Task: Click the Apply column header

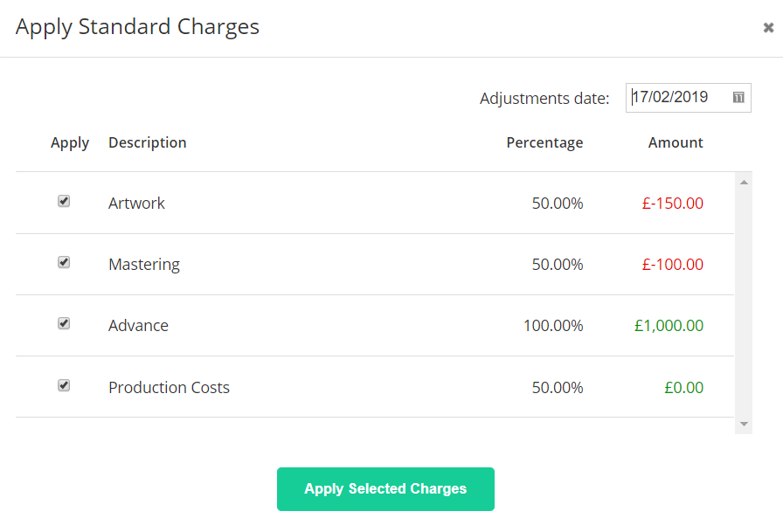Action: tap(70, 142)
